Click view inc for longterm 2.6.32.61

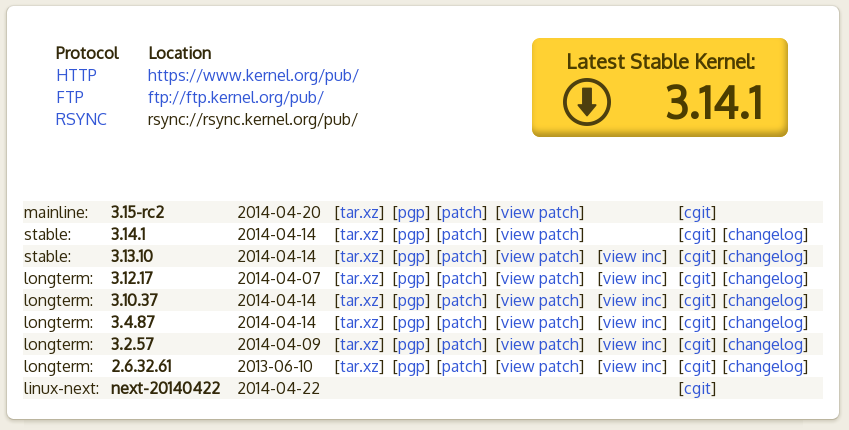pyautogui.click(x=631, y=366)
